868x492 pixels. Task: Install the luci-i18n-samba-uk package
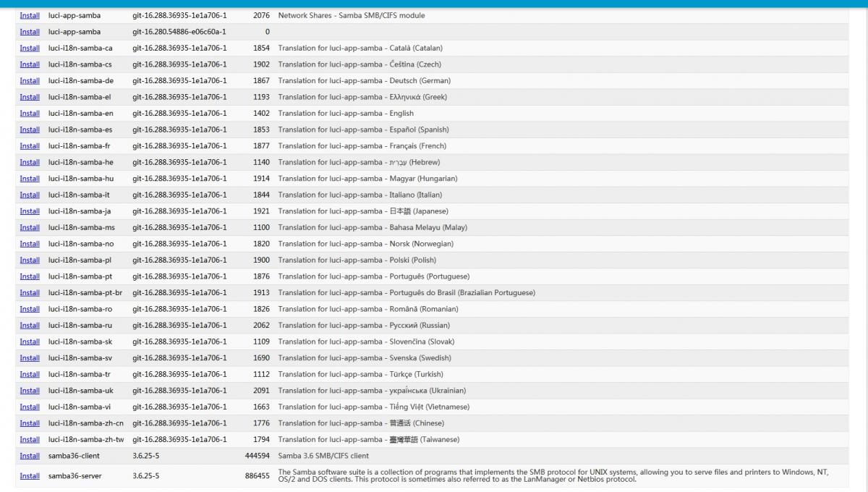30,391
